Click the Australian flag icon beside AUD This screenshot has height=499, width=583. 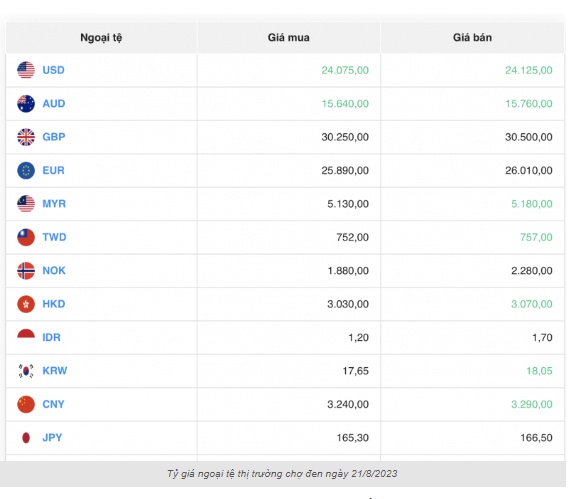26,103
